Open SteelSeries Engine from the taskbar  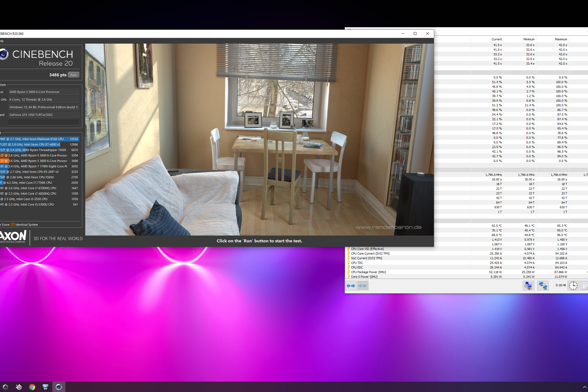[x=19, y=387]
